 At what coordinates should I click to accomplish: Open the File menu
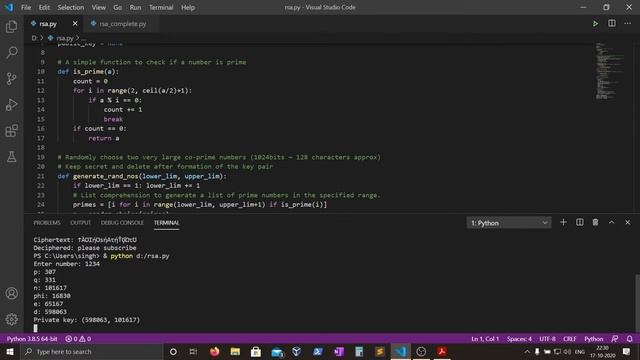pyautogui.click(x=26, y=7)
